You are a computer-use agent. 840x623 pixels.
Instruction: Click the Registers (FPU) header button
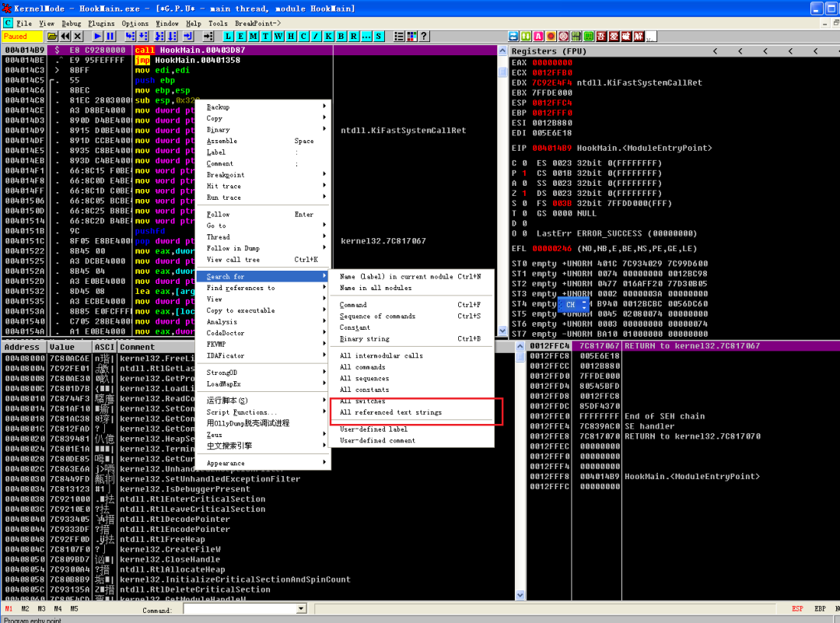click(548, 51)
